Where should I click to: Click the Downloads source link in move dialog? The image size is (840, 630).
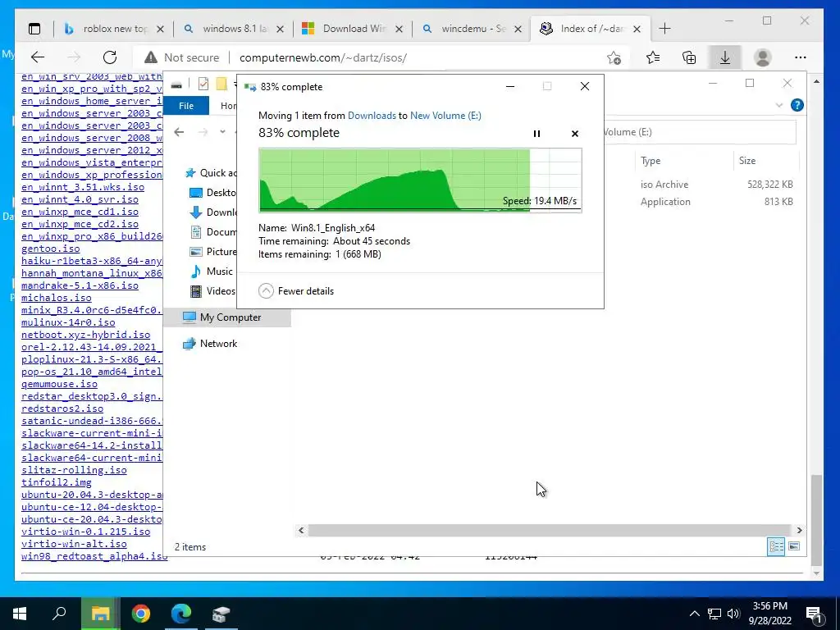pos(372,115)
